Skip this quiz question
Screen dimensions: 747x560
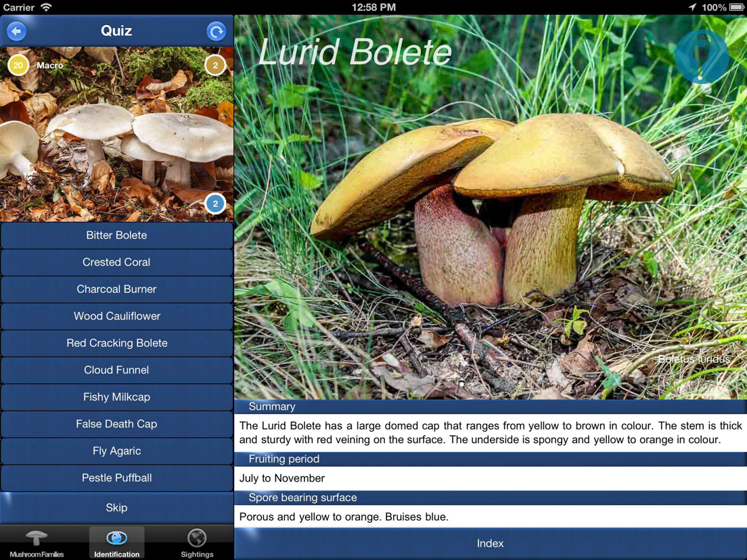tap(116, 508)
